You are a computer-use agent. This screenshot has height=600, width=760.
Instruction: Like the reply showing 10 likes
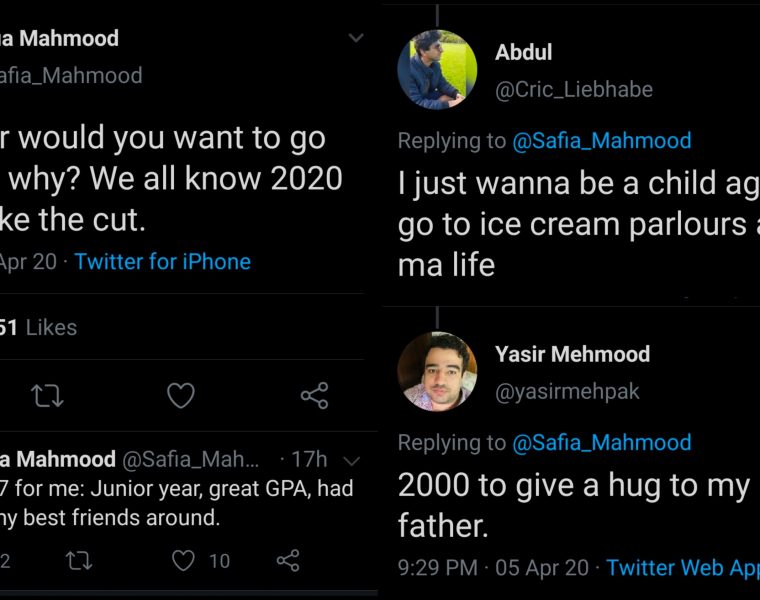coord(184,561)
